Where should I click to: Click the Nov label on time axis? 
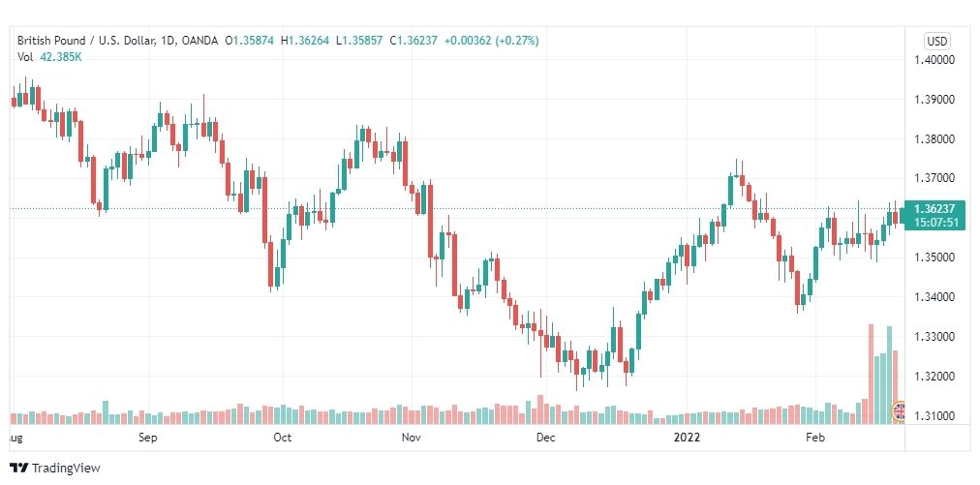point(410,438)
